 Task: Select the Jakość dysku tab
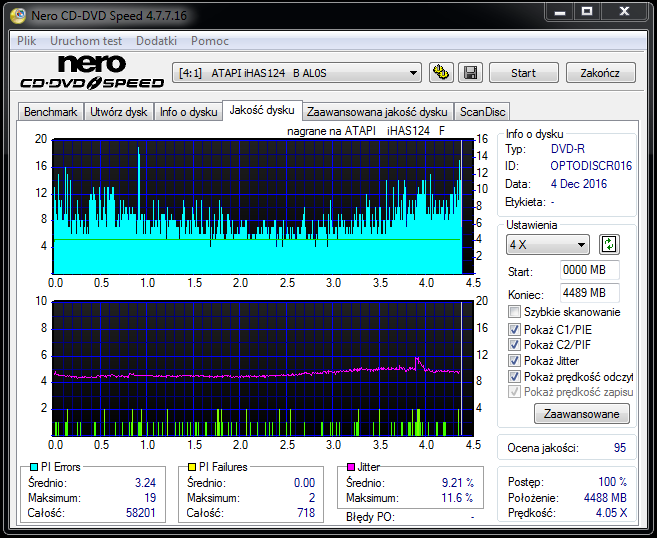[262, 110]
